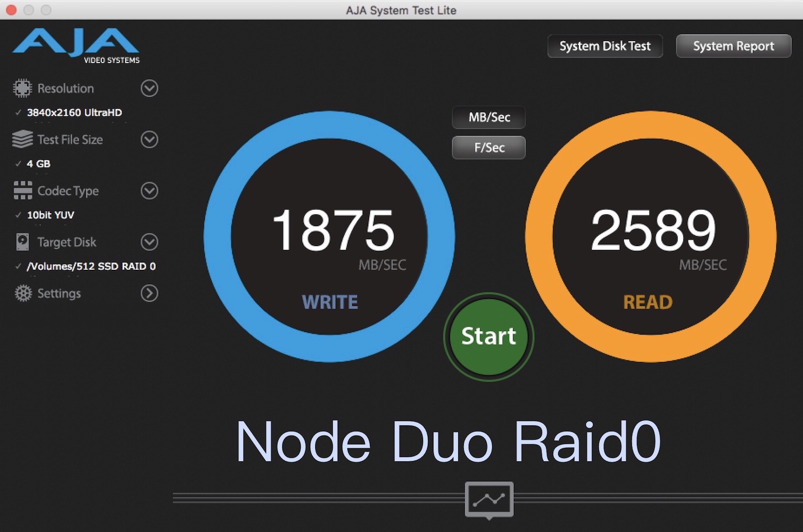
Task: Open the System Report view
Action: point(733,46)
